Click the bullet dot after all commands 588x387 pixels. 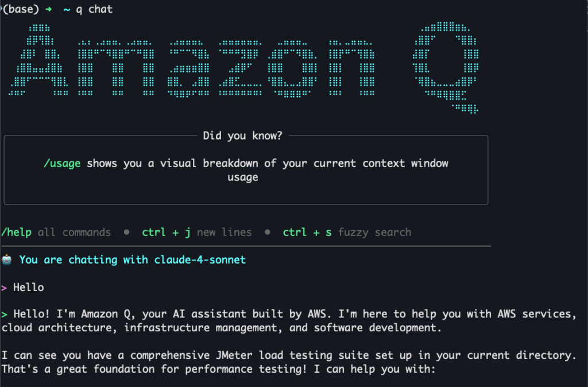126,232
